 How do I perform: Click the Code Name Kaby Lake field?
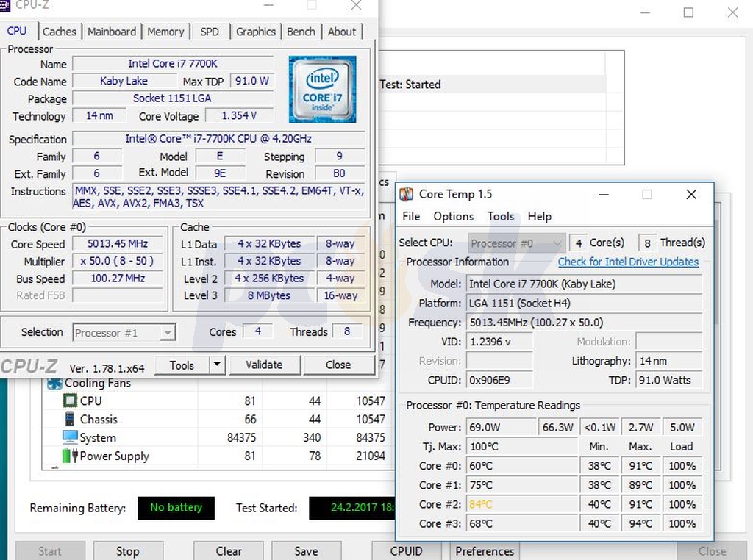(124, 81)
